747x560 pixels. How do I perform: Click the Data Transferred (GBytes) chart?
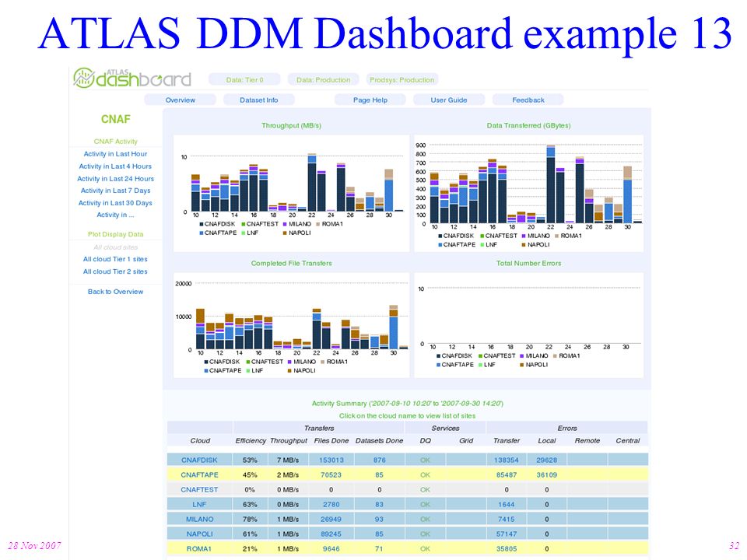(x=529, y=193)
